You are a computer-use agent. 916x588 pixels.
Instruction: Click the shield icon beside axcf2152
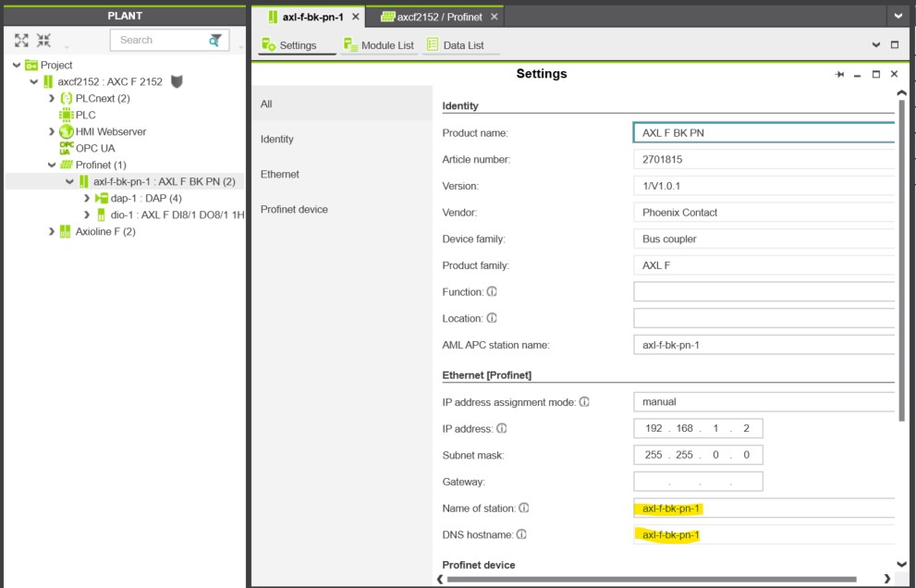point(177,81)
